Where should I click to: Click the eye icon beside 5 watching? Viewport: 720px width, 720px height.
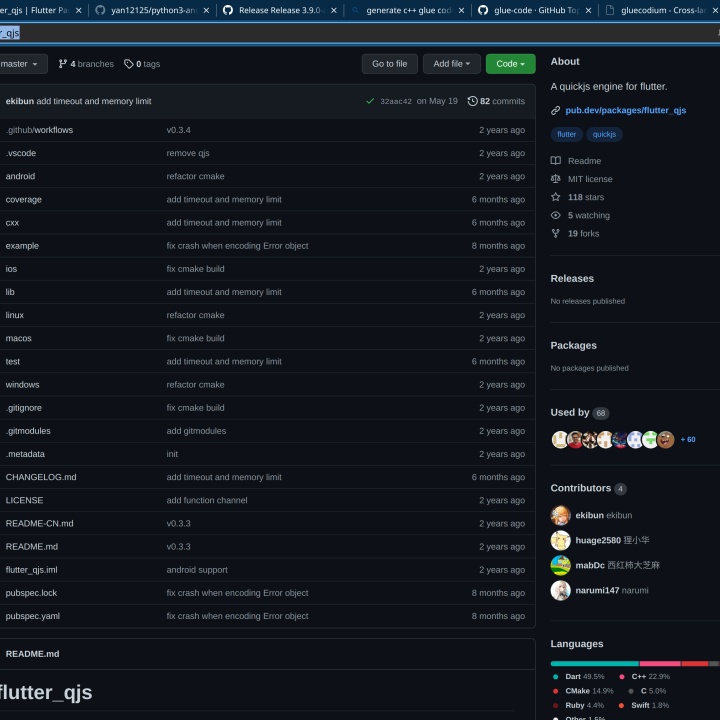(x=556, y=215)
